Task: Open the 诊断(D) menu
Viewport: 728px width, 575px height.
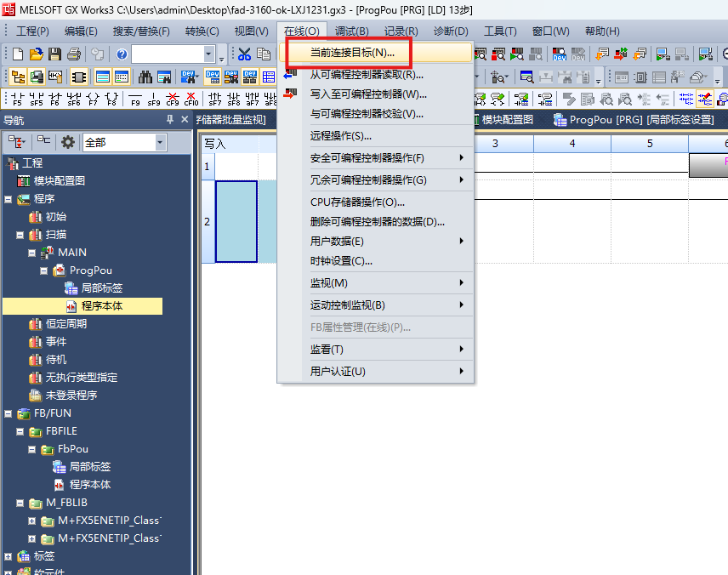Action: coord(451,31)
